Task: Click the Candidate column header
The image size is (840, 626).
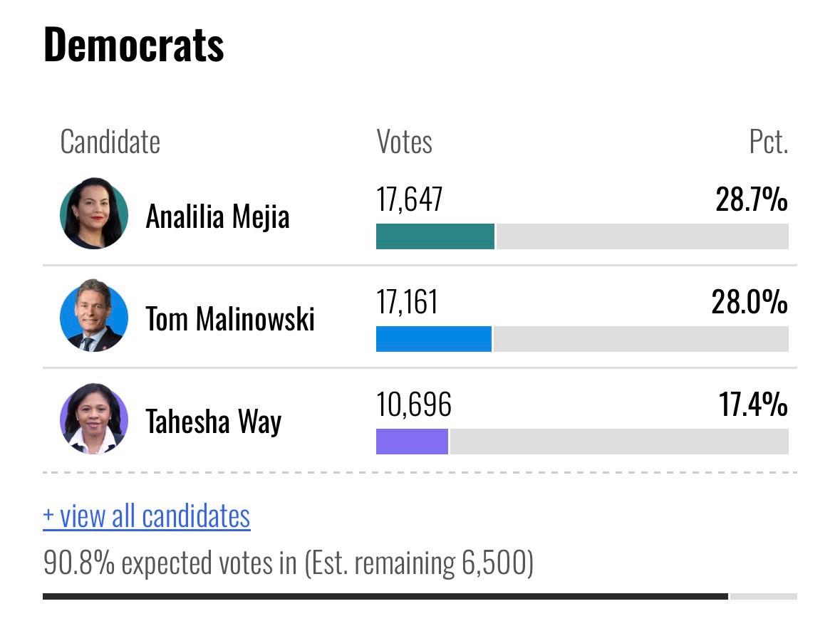Action: [110, 142]
